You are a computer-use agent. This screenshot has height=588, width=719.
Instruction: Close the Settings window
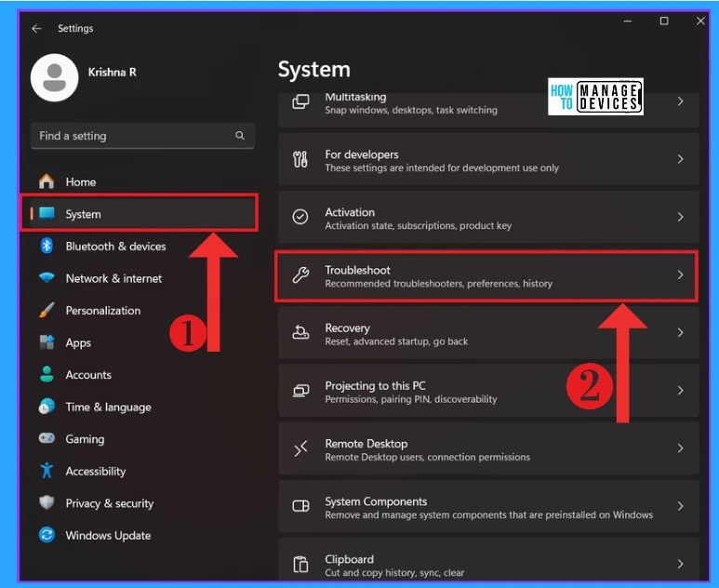(700, 21)
